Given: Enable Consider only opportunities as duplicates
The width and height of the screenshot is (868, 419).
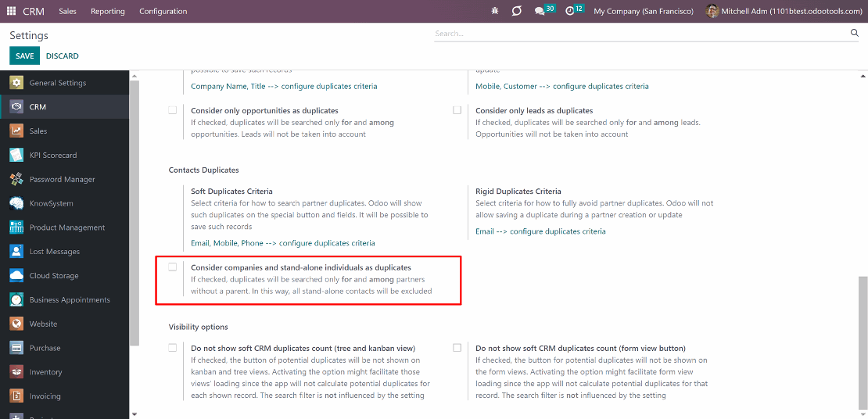Looking at the screenshot, I should [173, 110].
